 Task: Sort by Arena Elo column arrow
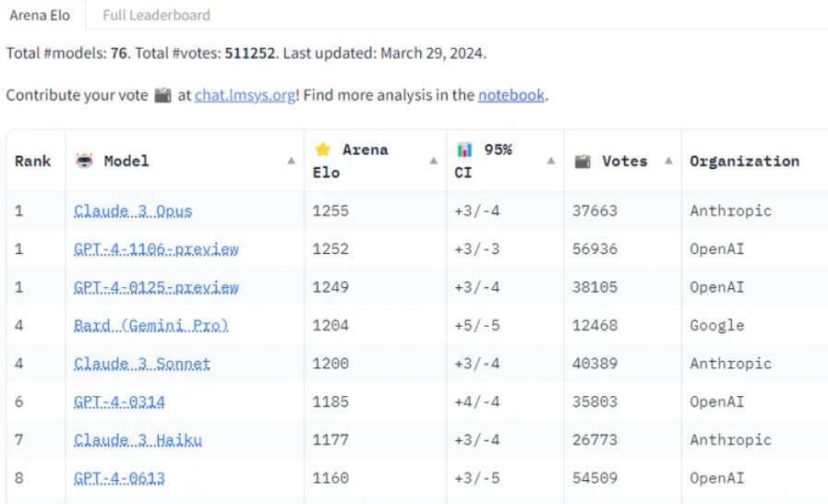[433, 161]
